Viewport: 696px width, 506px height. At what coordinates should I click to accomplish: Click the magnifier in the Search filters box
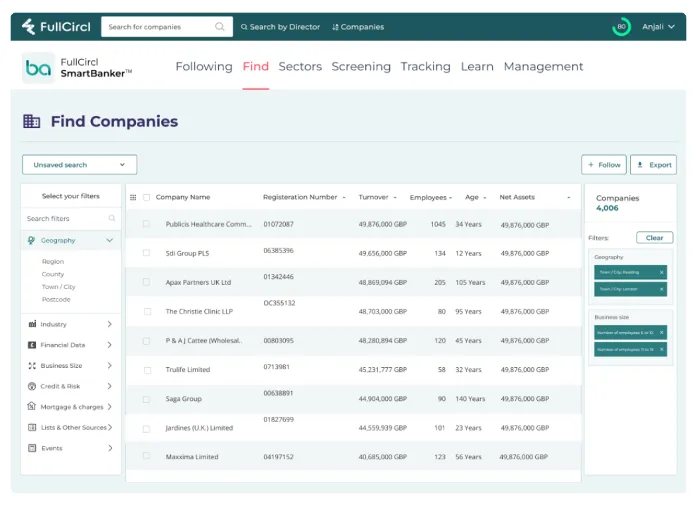pos(112,218)
